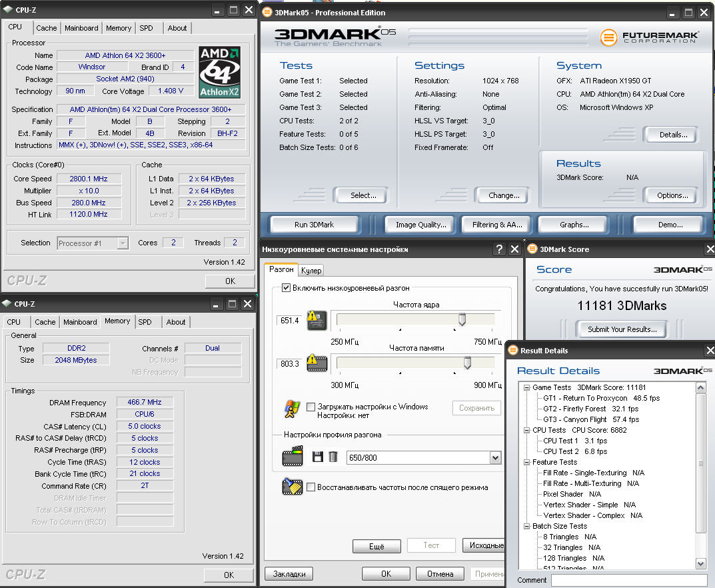715x588 pixels.
Task: Click the lower CPU-Z window title icon
Action: pyautogui.click(x=7, y=303)
